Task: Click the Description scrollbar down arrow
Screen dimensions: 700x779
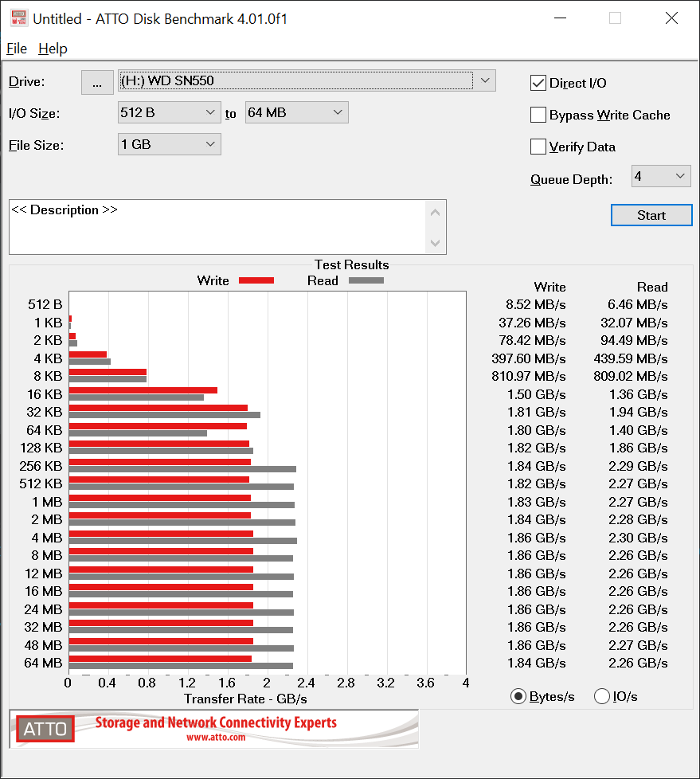Action: click(x=435, y=243)
